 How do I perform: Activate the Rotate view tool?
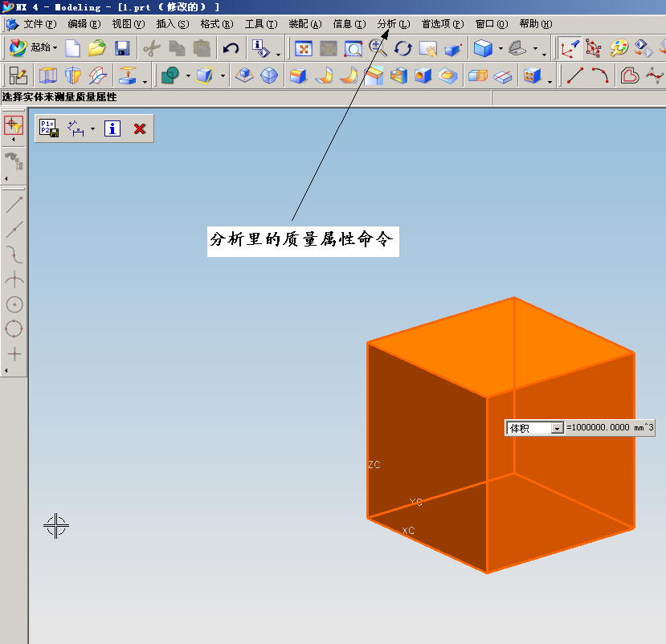pyautogui.click(x=402, y=48)
